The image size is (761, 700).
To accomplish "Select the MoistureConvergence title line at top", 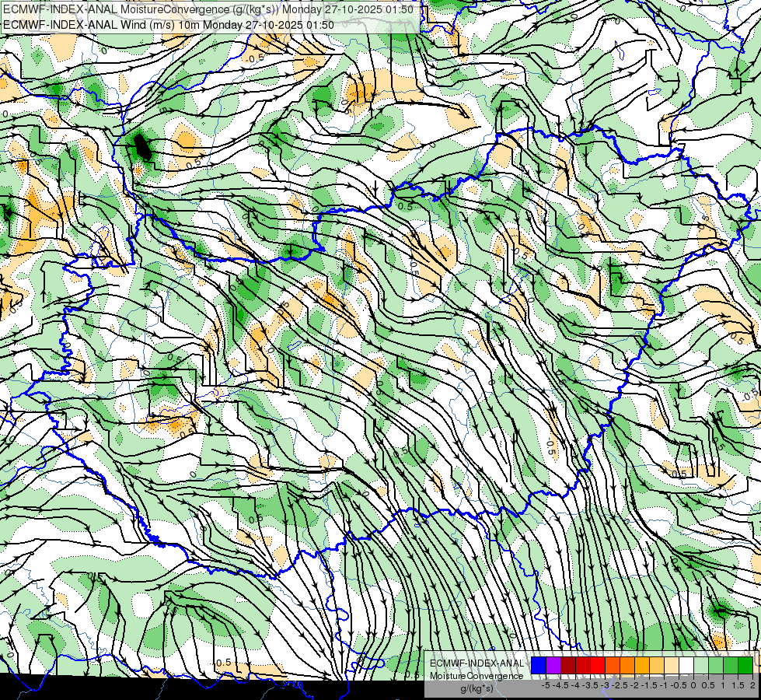I will tap(208, 9).
